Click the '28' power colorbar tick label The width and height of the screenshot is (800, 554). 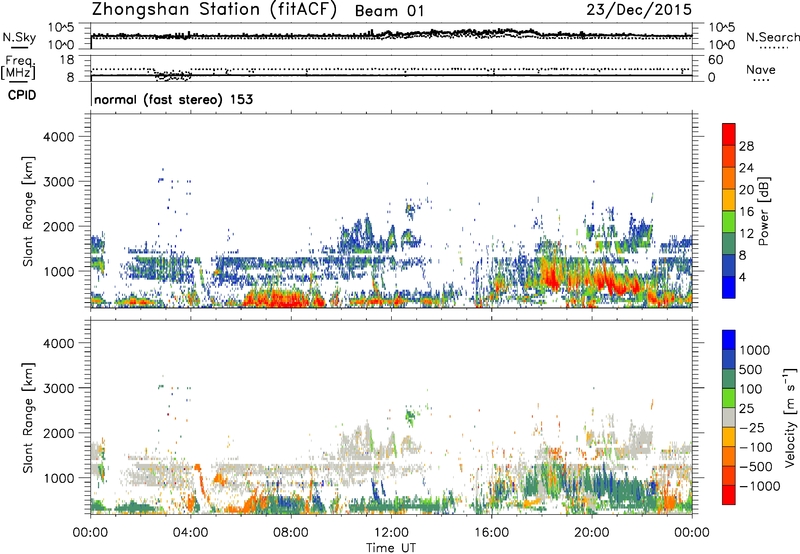pyautogui.click(x=746, y=146)
